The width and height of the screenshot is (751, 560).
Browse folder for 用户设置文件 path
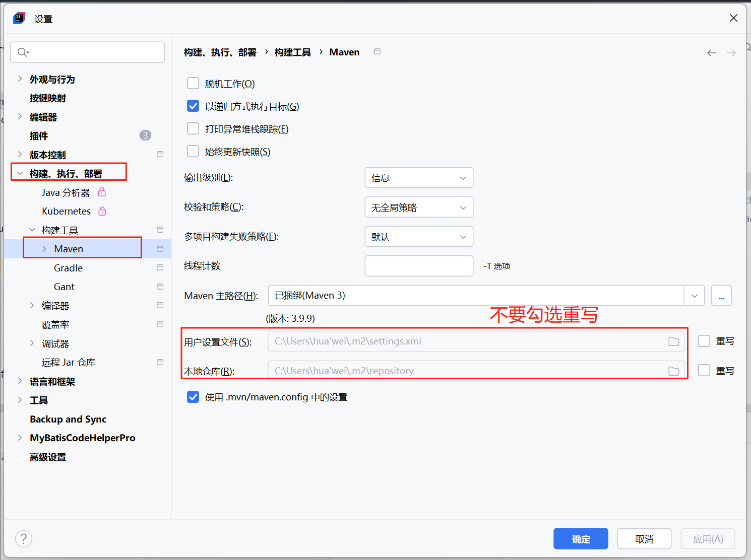(674, 341)
